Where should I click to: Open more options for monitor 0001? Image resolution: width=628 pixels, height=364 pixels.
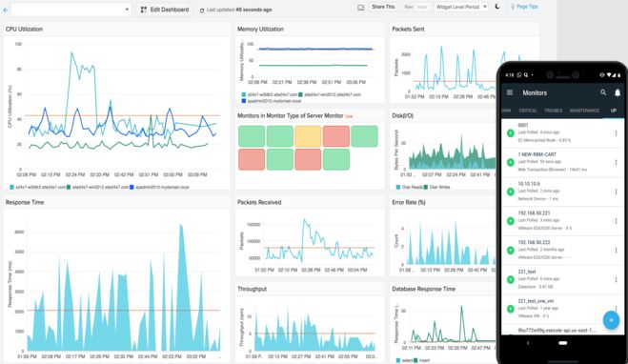point(616,133)
